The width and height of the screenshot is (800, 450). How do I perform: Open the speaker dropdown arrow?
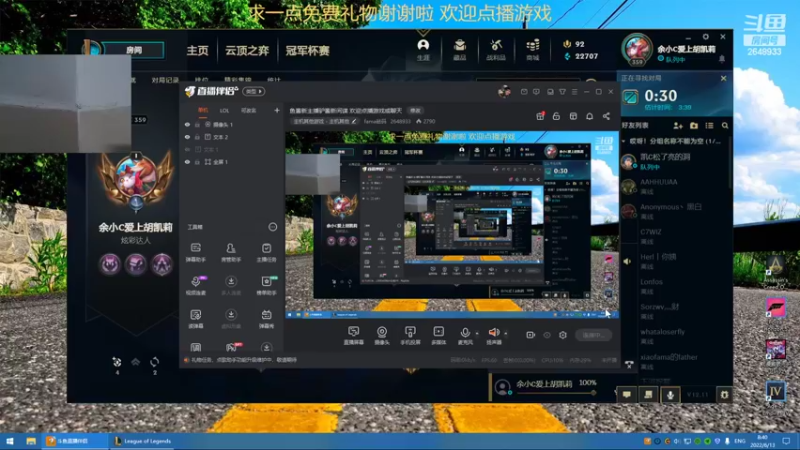(506, 334)
